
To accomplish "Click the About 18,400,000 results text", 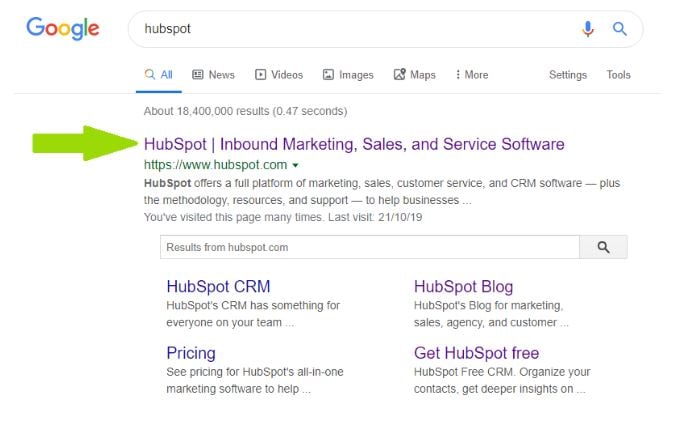I will (245, 111).
